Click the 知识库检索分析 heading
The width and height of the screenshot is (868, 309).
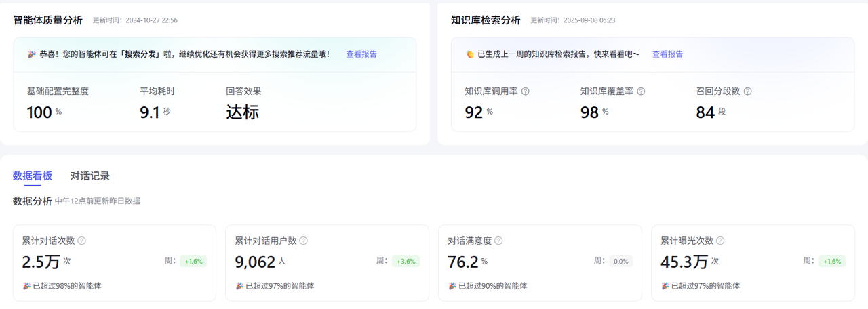tap(486, 20)
